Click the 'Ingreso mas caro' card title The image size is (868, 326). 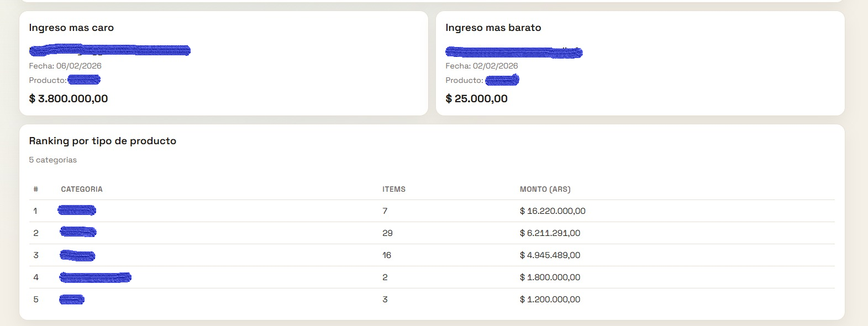(71, 27)
